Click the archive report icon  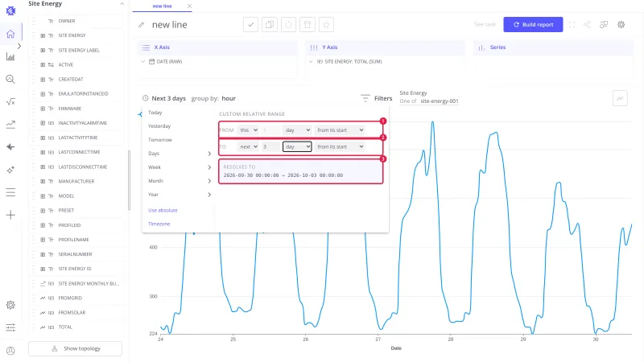(x=308, y=25)
